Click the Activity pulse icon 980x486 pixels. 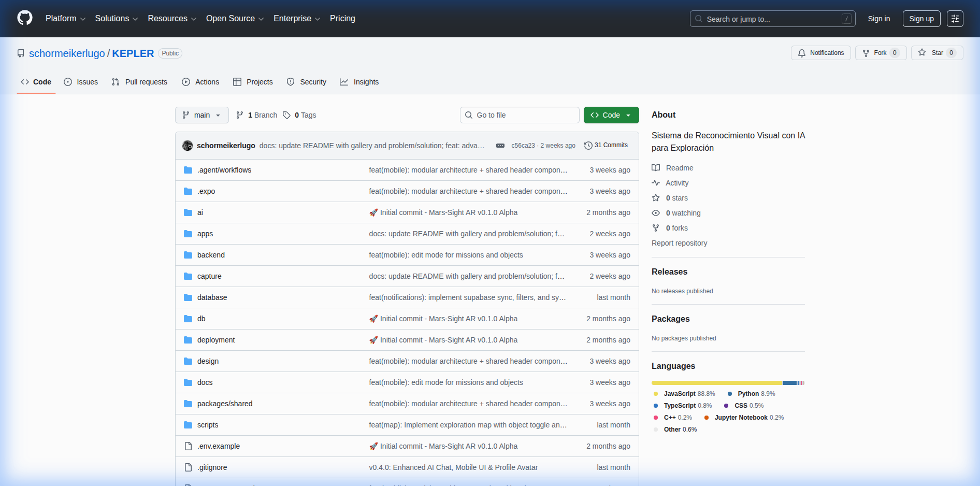coord(656,182)
